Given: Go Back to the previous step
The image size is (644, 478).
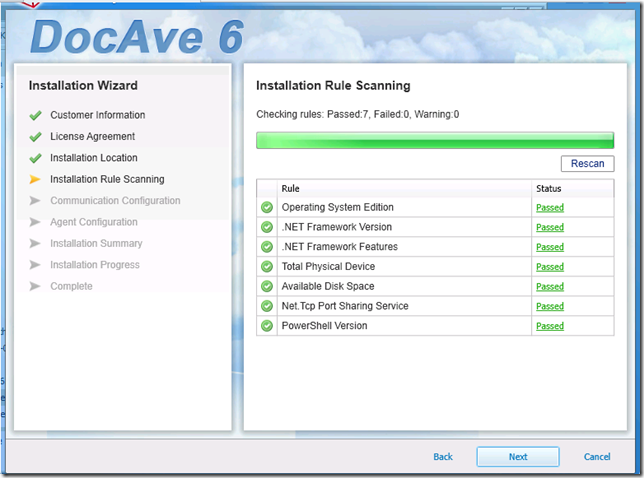Looking at the screenshot, I should tap(443, 457).
